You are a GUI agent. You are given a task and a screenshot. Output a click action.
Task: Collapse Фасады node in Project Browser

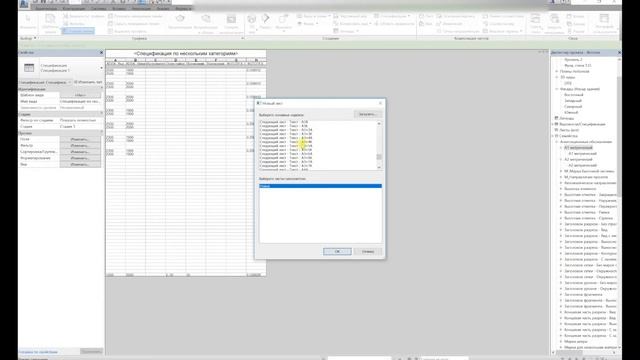pos(557,89)
